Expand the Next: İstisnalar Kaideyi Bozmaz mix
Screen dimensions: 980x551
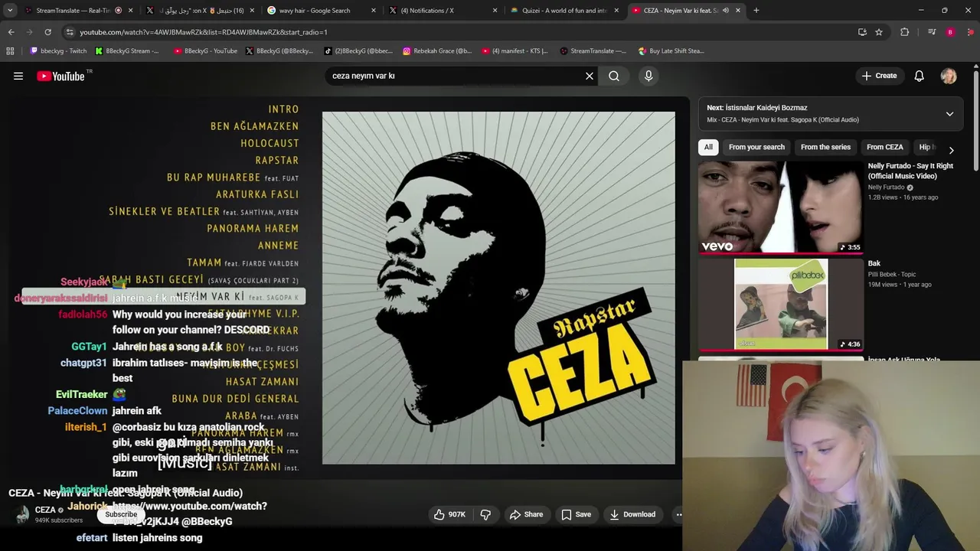949,113
